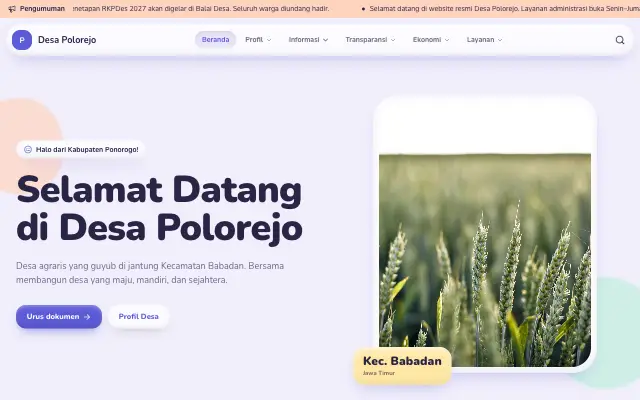Expand the Ekonomi dropdown menu

431,40
